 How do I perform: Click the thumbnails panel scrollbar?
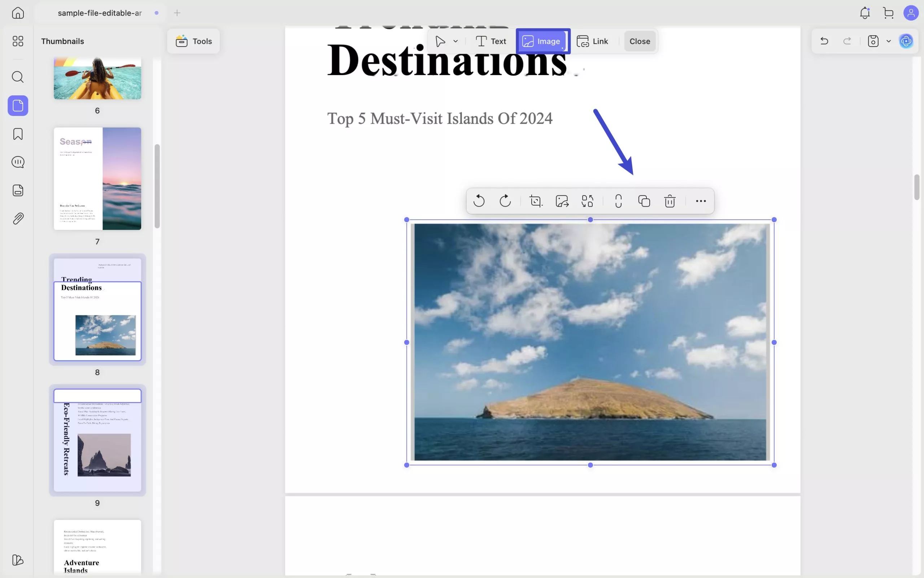(x=157, y=186)
